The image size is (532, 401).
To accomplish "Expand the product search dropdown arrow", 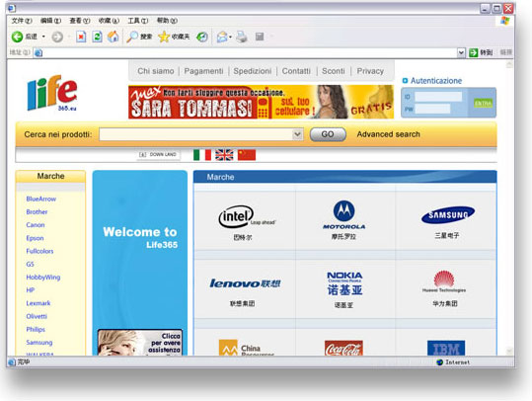I will (297, 134).
